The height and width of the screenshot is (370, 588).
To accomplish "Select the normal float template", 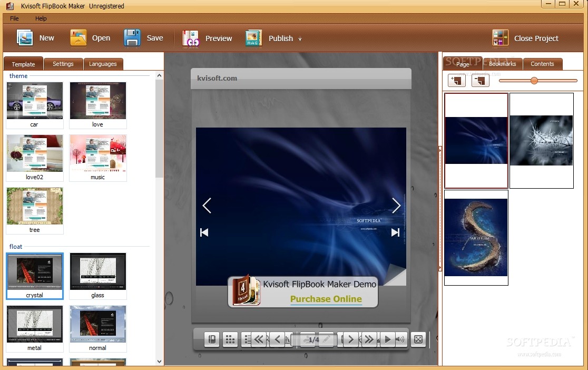I will (x=98, y=329).
